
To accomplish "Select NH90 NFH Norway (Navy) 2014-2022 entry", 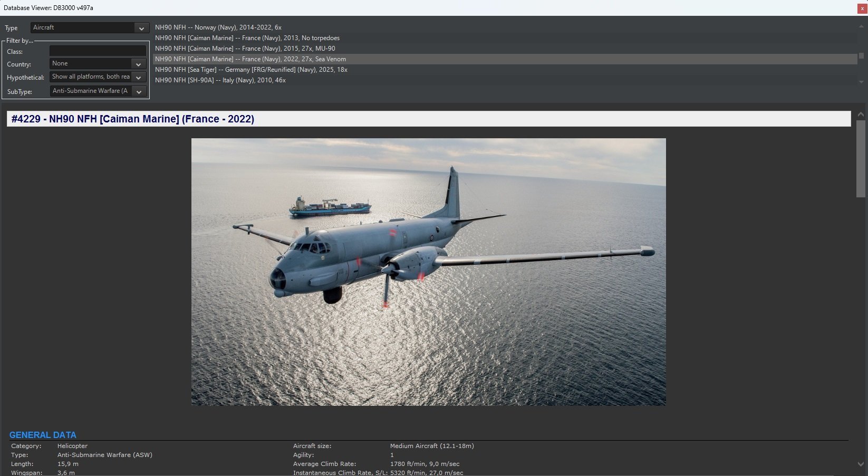I will click(x=218, y=27).
